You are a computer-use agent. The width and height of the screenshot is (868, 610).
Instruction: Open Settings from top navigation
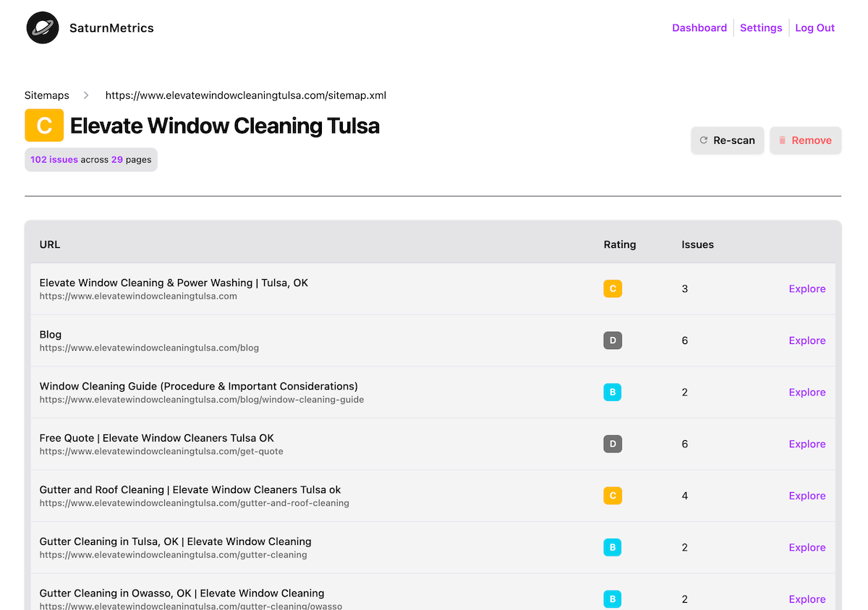pyautogui.click(x=761, y=28)
